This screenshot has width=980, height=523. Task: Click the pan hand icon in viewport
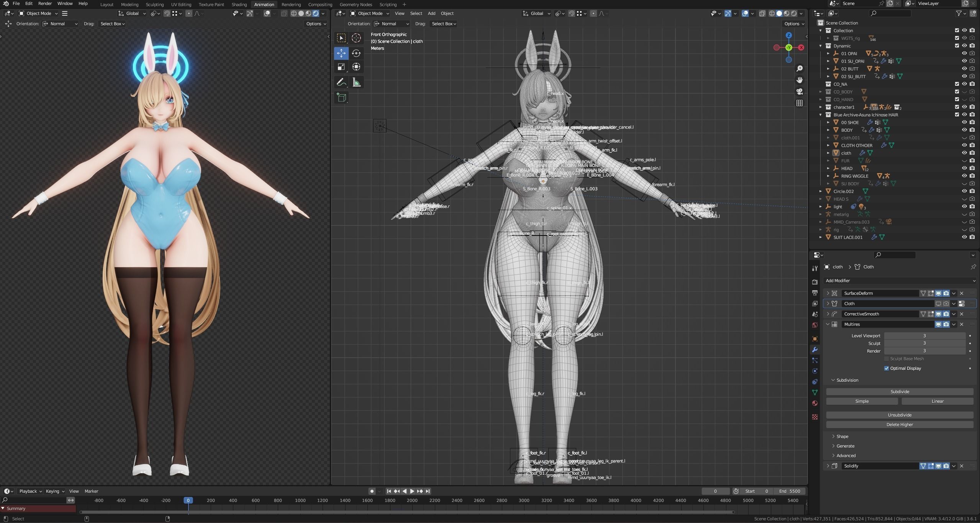800,80
